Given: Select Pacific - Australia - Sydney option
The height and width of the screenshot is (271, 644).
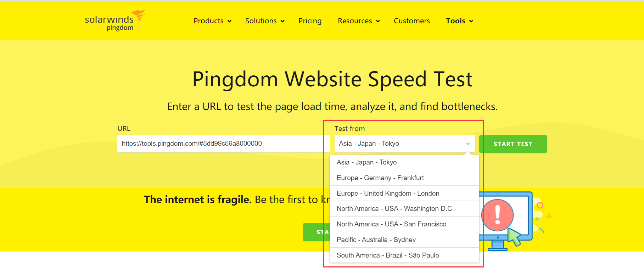Looking at the screenshot, I should [x=404, y=240].
